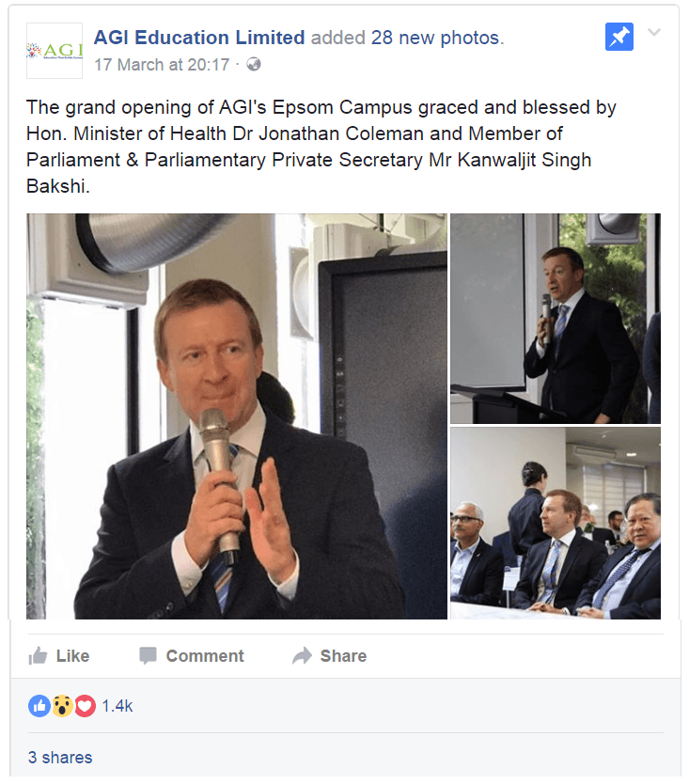Open the 3 shares link
Viewport: 689px width, 784px height.
coord(60,758)
